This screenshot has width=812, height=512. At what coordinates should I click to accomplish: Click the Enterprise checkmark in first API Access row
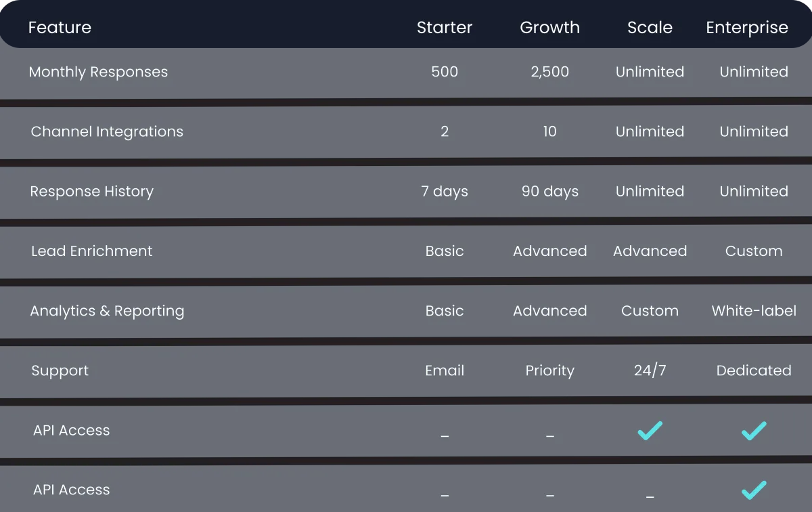point(754,431)
